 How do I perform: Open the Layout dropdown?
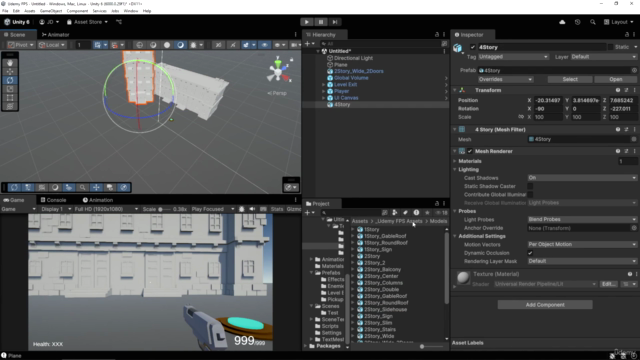tap(619, 22)
